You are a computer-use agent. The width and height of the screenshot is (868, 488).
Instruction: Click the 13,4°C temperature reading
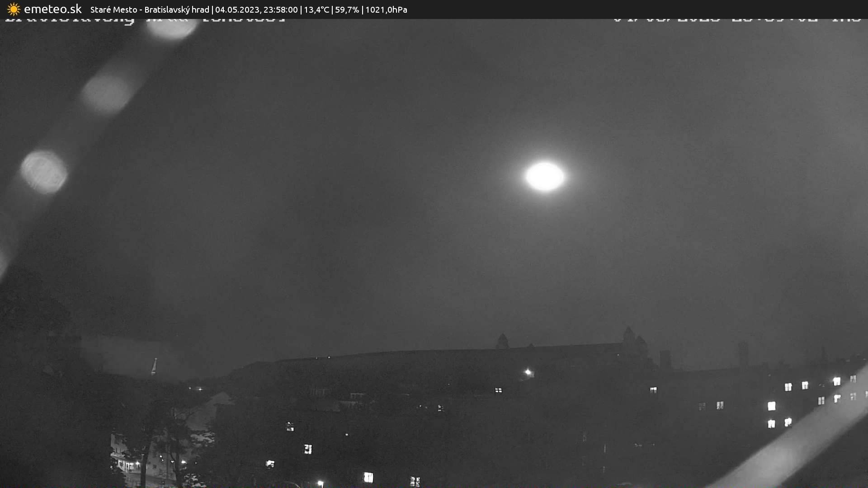[316, 10]
